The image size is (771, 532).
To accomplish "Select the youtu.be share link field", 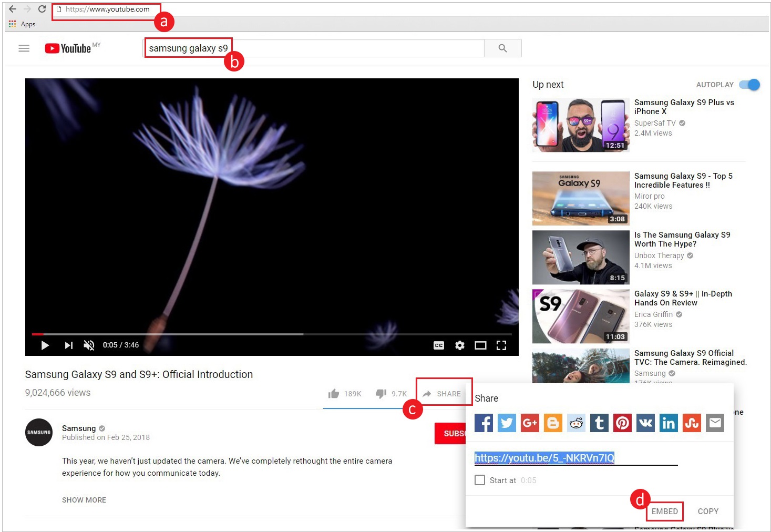I will [576, 458].
